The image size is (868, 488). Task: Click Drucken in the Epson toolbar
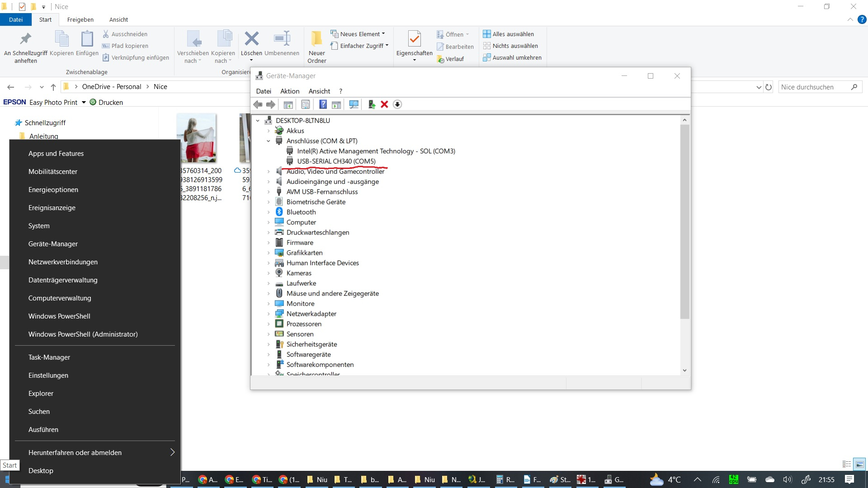click(110, 102)
